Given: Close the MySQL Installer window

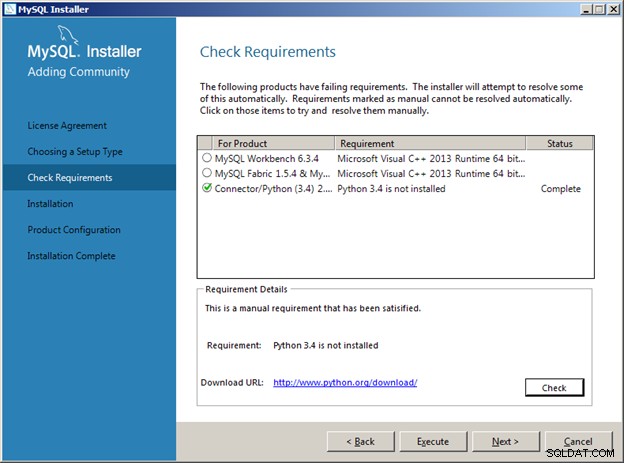Looking at the screenshot, I should pos(613,9).
